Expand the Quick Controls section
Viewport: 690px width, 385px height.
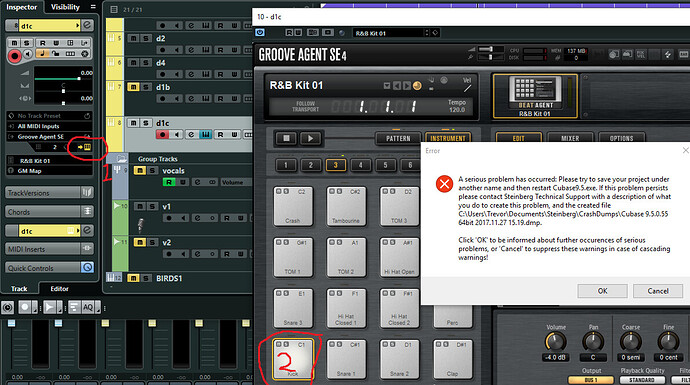[49, 268]
